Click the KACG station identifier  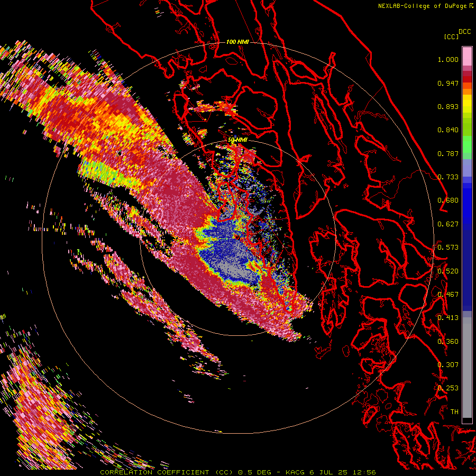pyautogui.click(x=295, y=472)
